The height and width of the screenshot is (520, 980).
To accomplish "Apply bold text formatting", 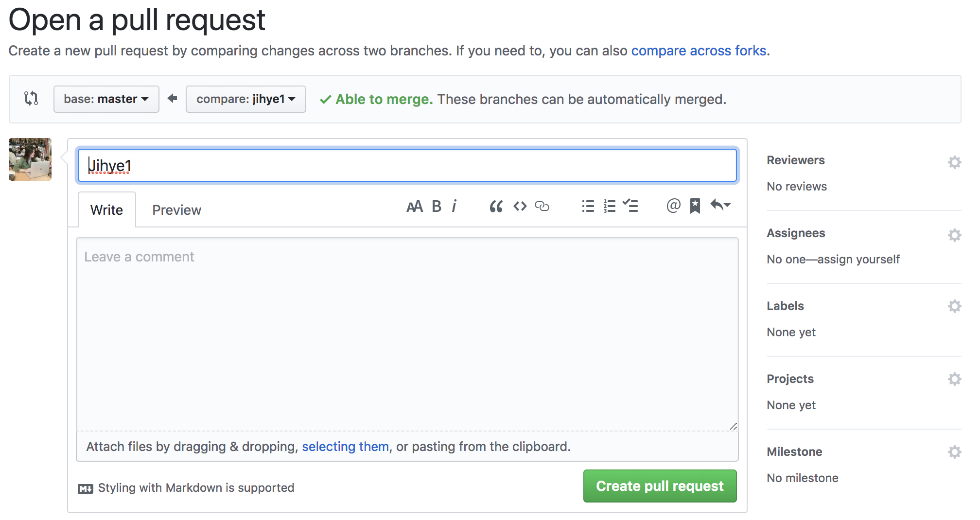I will pos(437,207).
